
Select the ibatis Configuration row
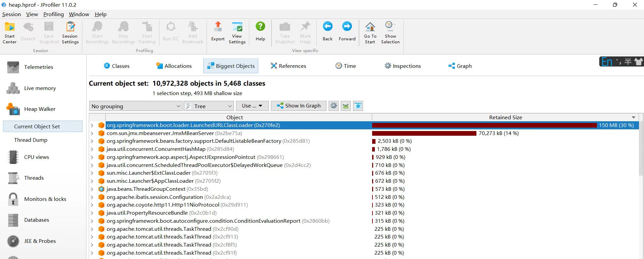(x=364, y=197)
